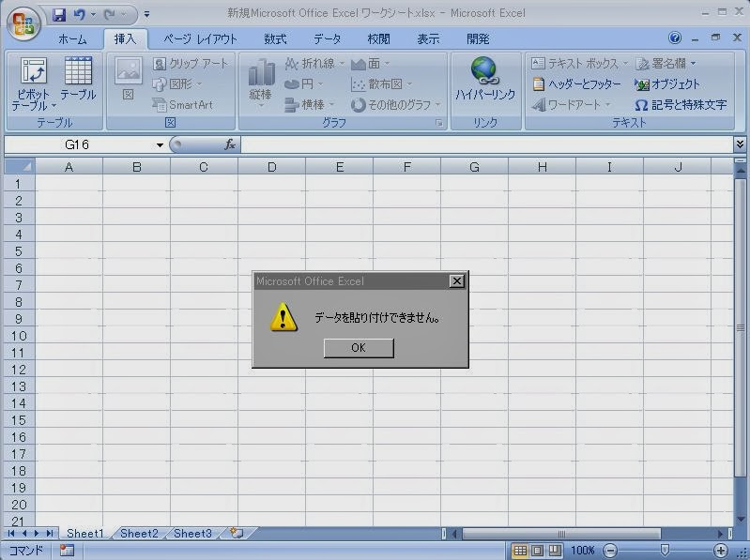This screenshot has height=560, width=750.
Task: Open Other Charts (その他のグラフ) dropdown
Action: (395, 105)
